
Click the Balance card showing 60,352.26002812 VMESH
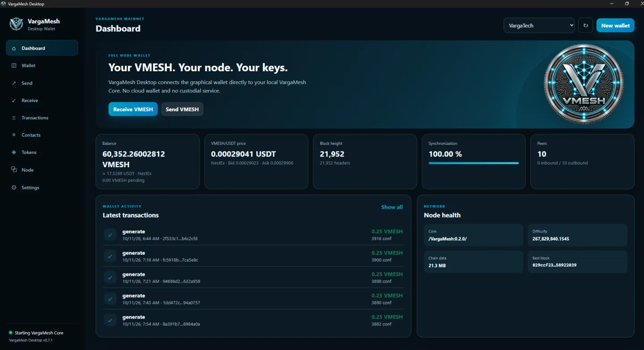click(148, 161)
